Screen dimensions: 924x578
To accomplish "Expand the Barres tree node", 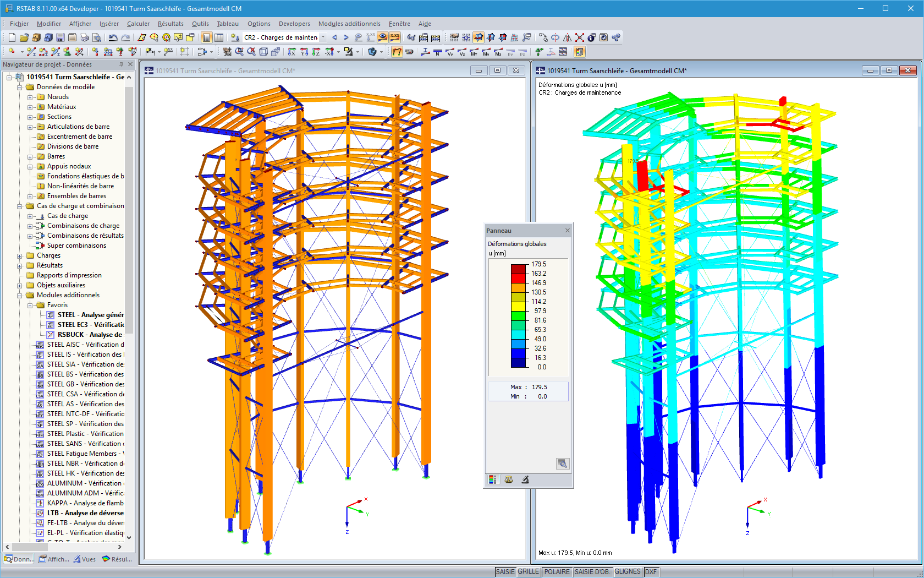I will tap(30, 157).
